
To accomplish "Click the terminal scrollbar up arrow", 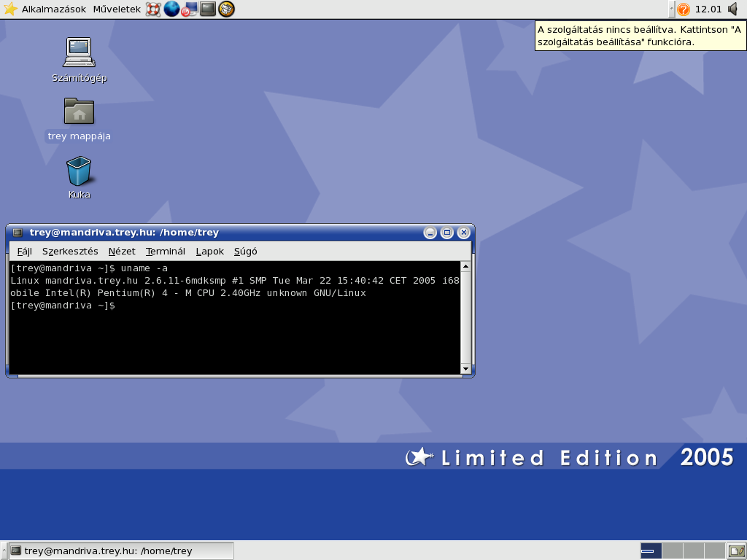I will 465,267.
